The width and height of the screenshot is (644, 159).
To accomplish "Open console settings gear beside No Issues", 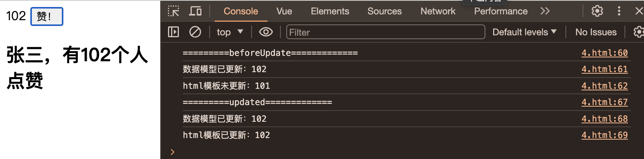I will [639, 32].
